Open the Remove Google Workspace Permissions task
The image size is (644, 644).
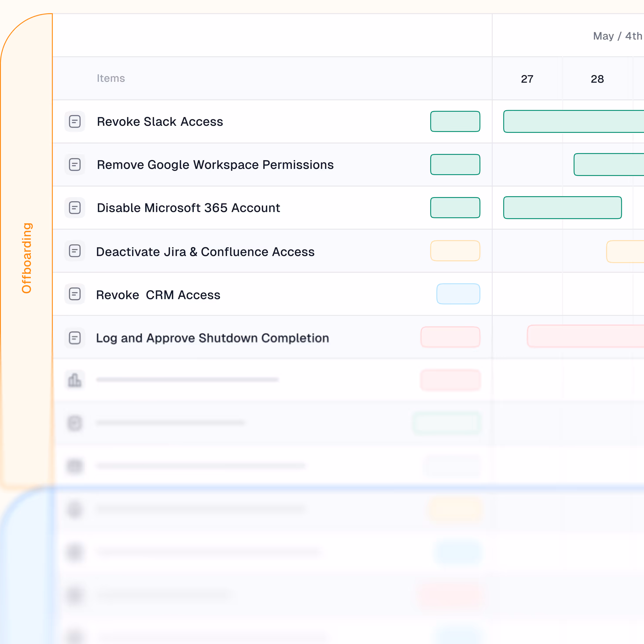(x=215, y=165)
